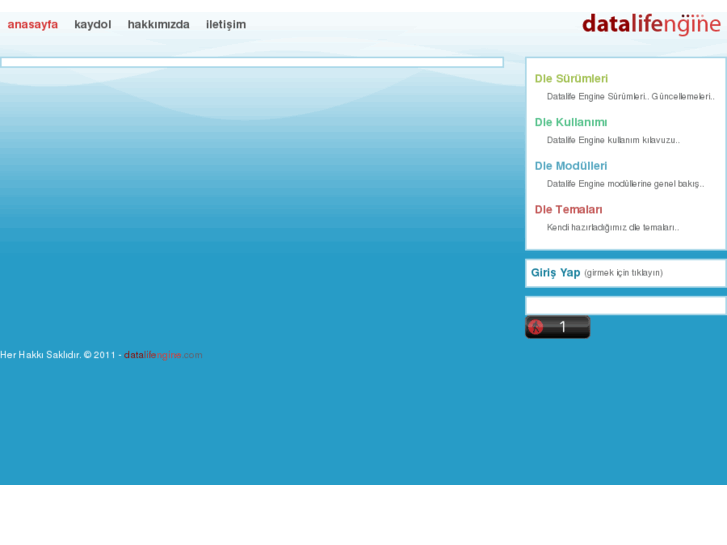
Task: Click the empty white box above the counter
Action: pos(625,306)
